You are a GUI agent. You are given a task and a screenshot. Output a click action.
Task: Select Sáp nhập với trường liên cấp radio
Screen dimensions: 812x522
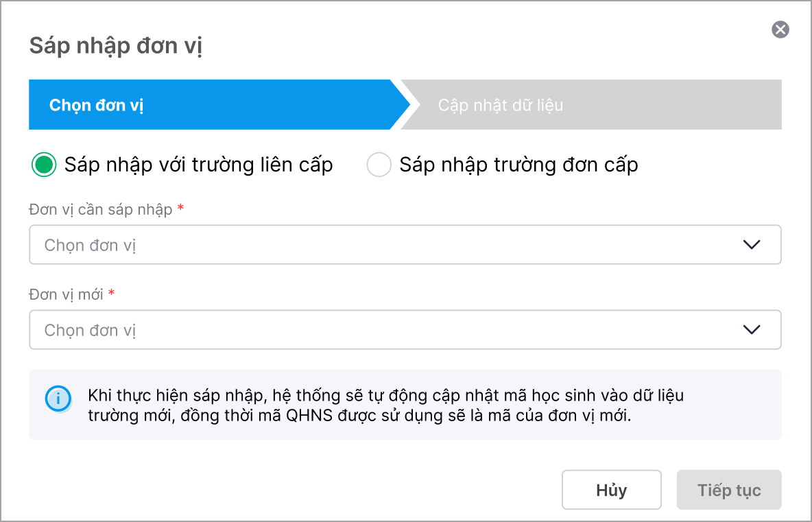pyautogui.click(x=44, y=165)
